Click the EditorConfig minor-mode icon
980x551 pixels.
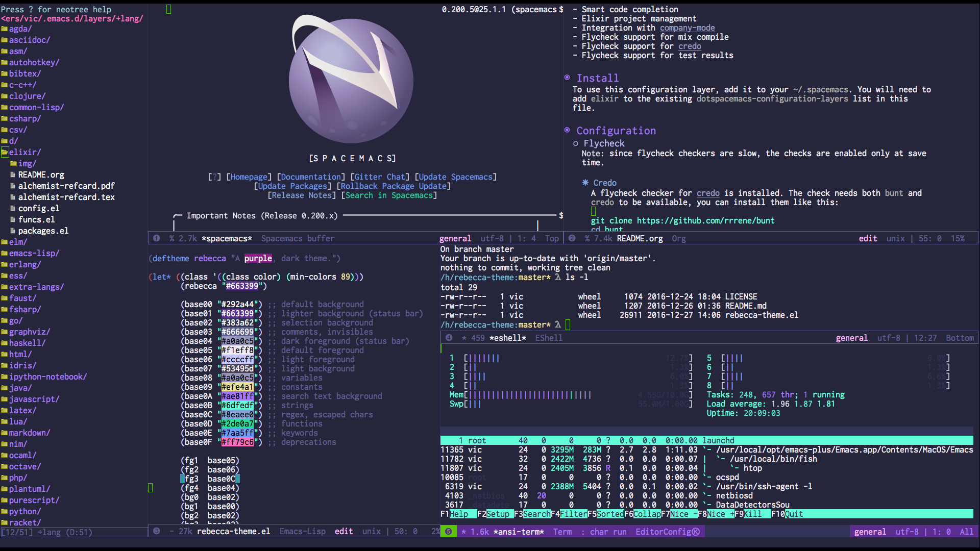click(696, 532)
